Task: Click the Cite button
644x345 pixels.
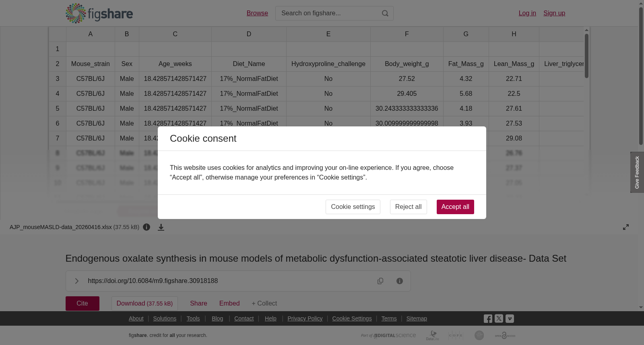Action: (83, 304)
